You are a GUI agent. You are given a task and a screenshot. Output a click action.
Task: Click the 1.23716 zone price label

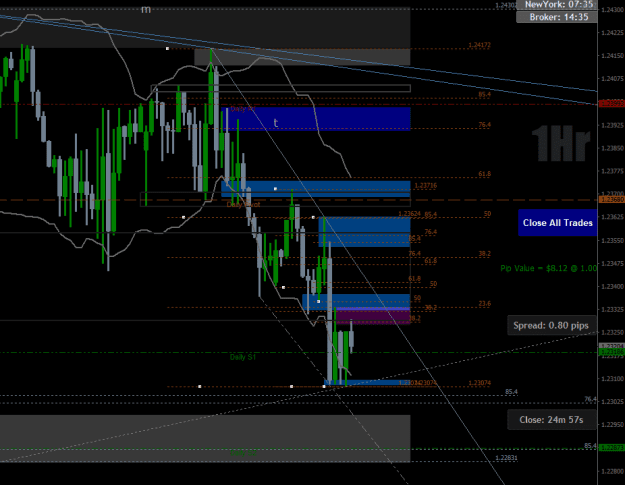point(425,186)
